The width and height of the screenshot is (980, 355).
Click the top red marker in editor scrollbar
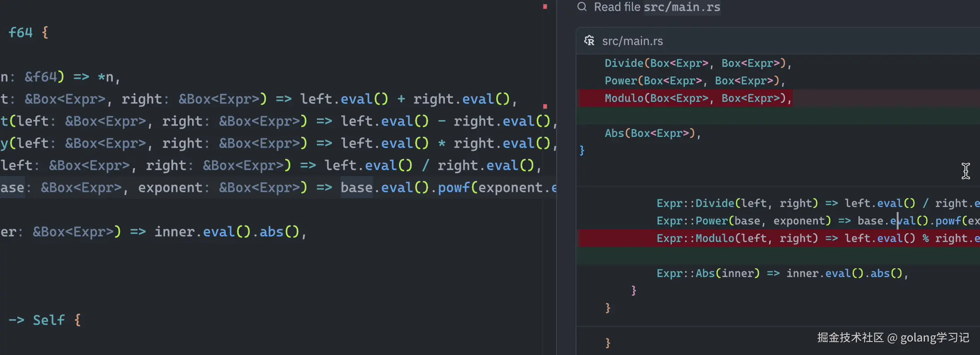(x=545, y=6)
